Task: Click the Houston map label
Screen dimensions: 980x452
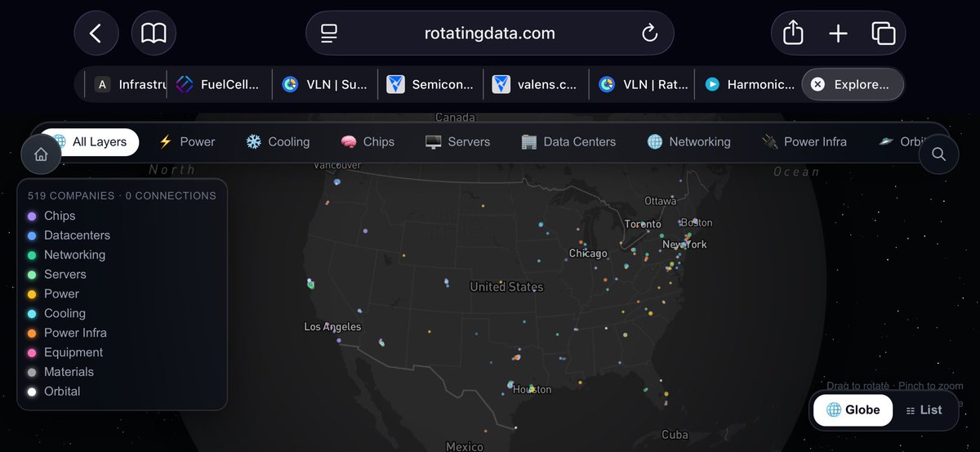Action: pos(532,390)
